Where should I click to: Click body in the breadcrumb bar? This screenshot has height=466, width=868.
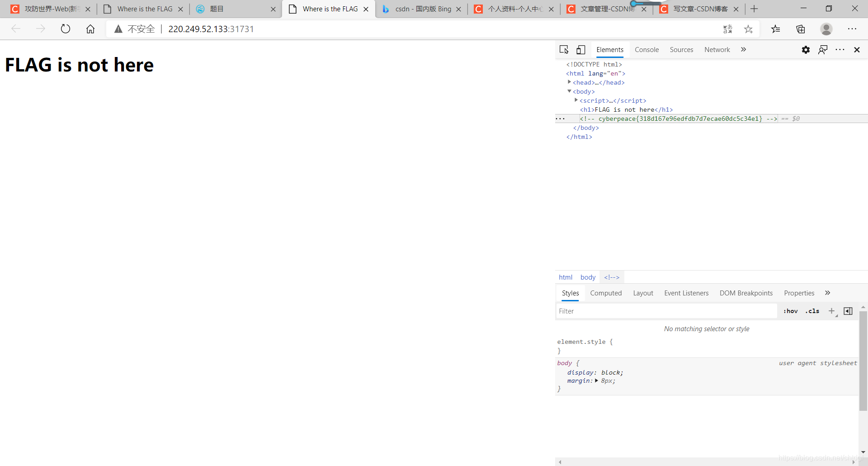click(588, 277)
